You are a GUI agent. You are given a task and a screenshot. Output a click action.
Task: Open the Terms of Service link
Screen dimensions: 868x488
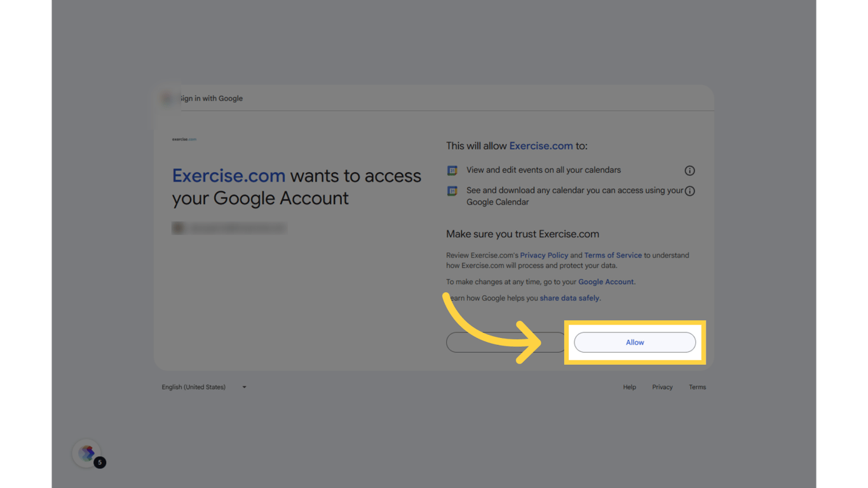(612, 255)
